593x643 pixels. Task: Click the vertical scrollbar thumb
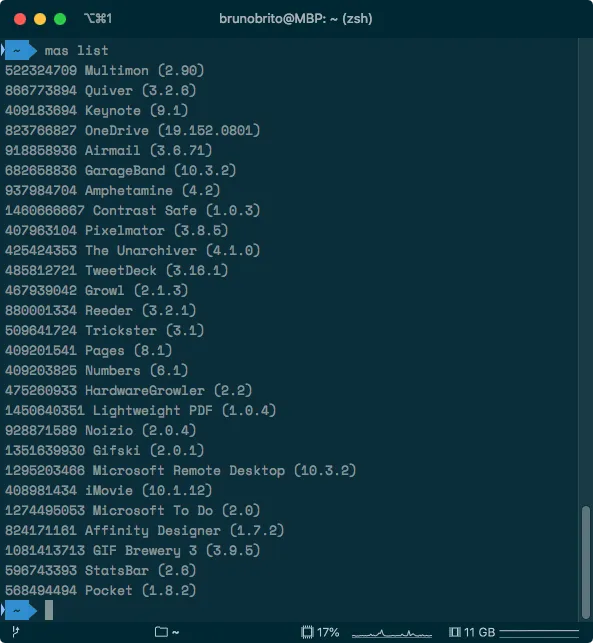[x=586, y=563]
